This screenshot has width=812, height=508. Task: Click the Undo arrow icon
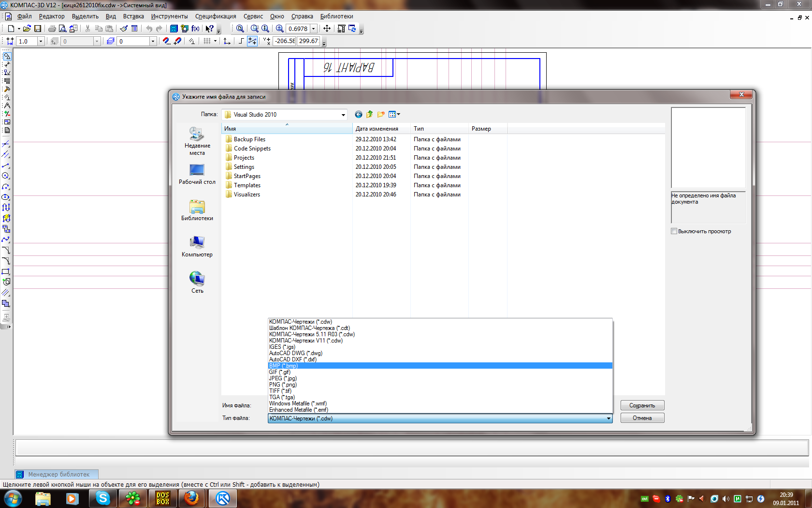(149, 29)
